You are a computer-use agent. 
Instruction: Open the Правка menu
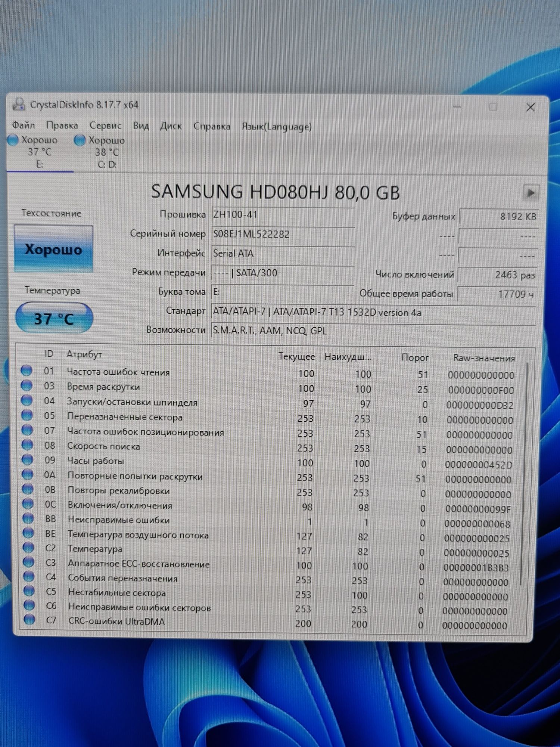click(62, 125)
